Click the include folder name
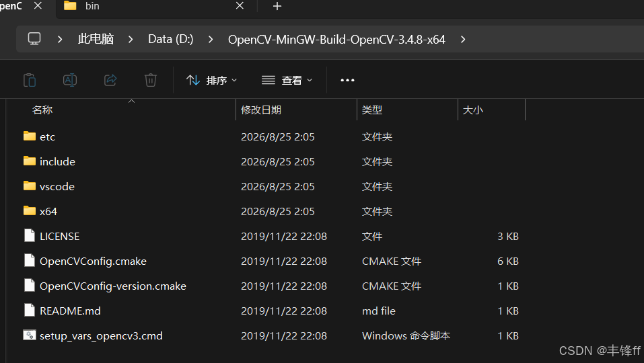Viewport: 644px width, 363px height. [57, 161]
